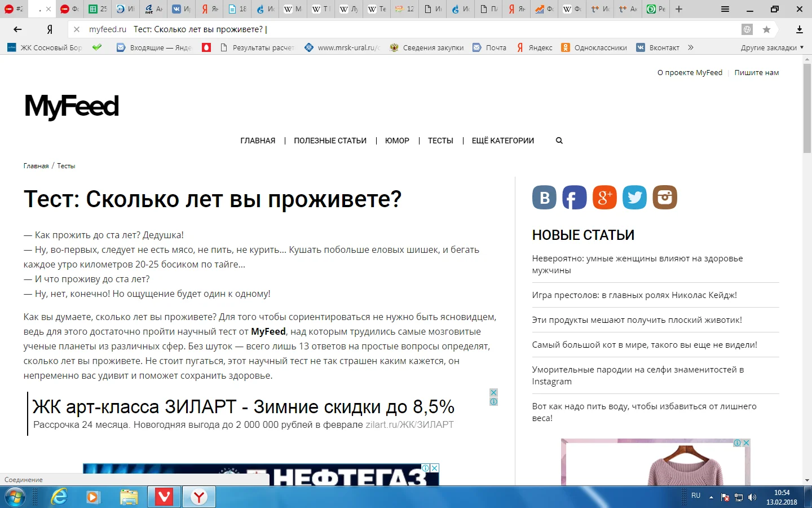Open the sweater ad image in sidebar
This screenshot has height=508, width=812.
656,463
